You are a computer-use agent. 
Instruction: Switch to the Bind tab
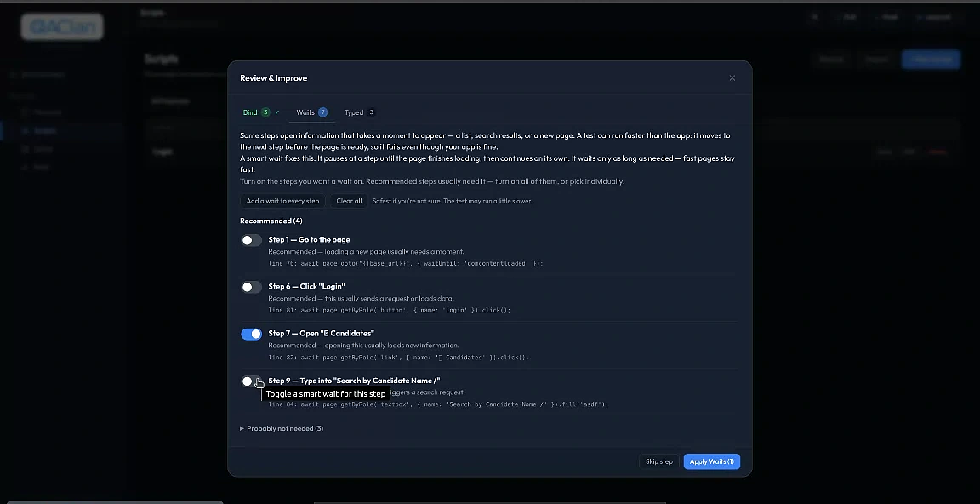click(260, 112)
